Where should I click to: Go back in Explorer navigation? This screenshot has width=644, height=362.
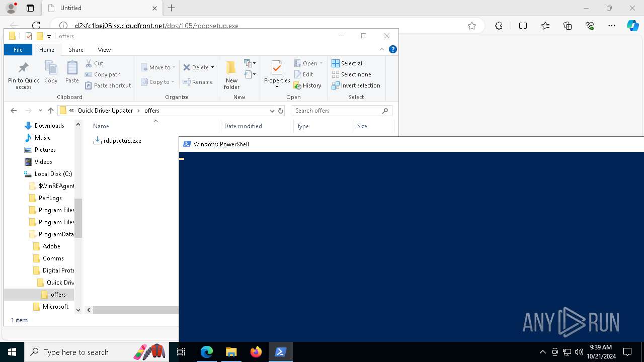(x=14, y=111)
